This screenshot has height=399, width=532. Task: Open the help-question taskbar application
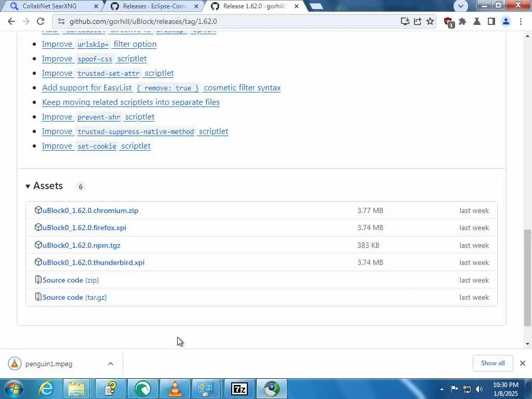click(x=110, y=389)
